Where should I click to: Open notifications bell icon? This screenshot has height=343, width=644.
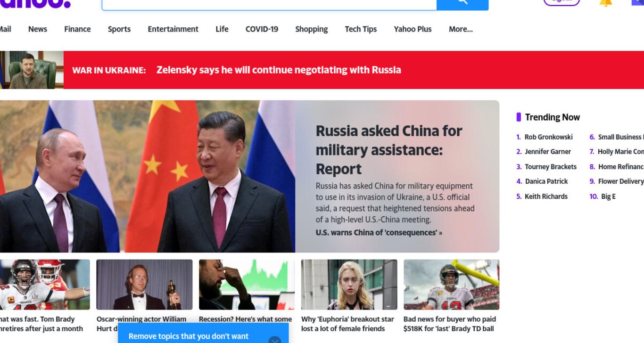(x=605, y=2)
